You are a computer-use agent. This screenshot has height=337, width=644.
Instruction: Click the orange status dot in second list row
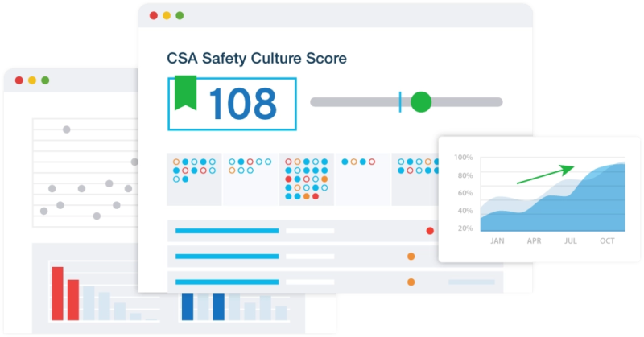pyautogui.click(x=411, y=256)
